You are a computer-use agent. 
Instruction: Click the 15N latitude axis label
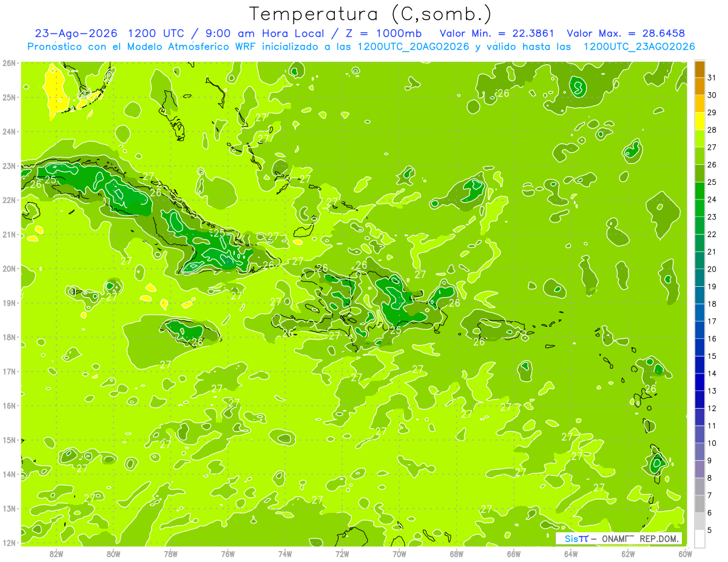coord(8,440)
